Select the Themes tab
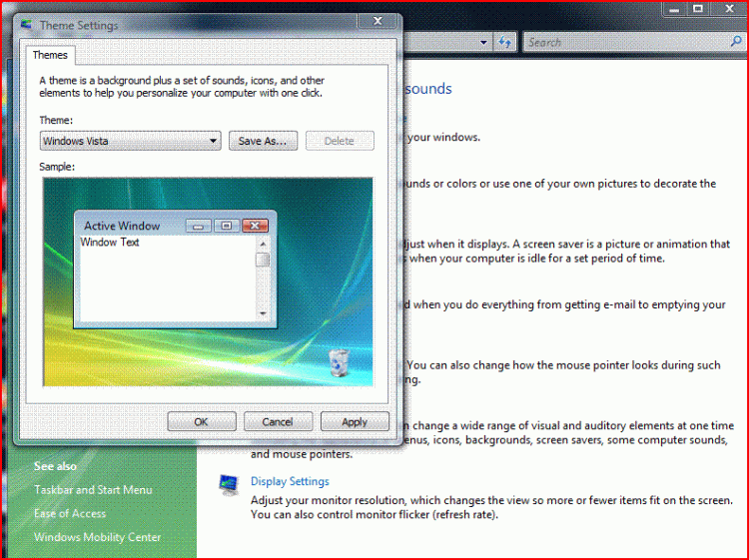Screen dimensions: 749x560 [50, 55]
